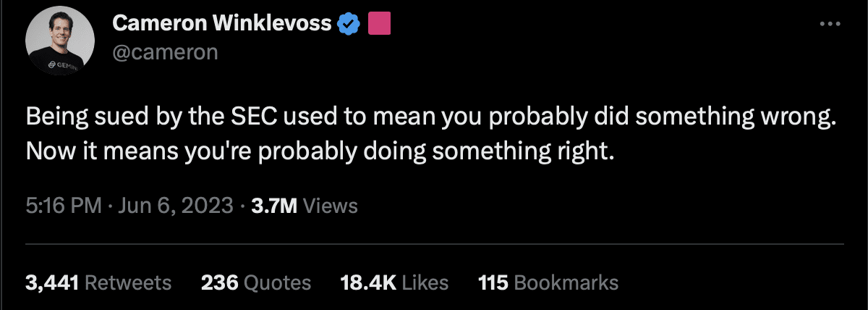Click the @cameron handle
The width and height of the screenshot is (868, 310).
[165, 52]
